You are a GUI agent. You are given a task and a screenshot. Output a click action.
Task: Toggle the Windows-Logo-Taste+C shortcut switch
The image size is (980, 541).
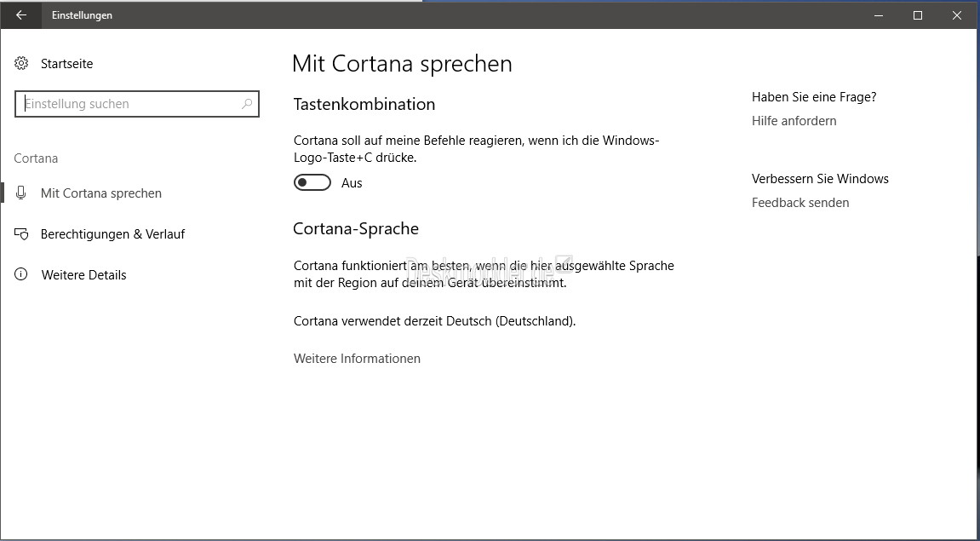click(x=312, y=182)
